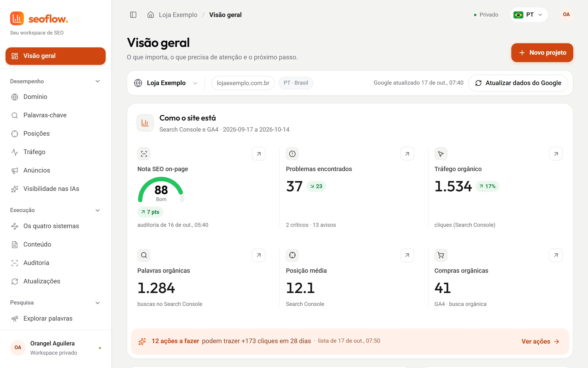Click the chart icon beside Como o site está
Screen dimensions: 588x368
click(145, 123)
